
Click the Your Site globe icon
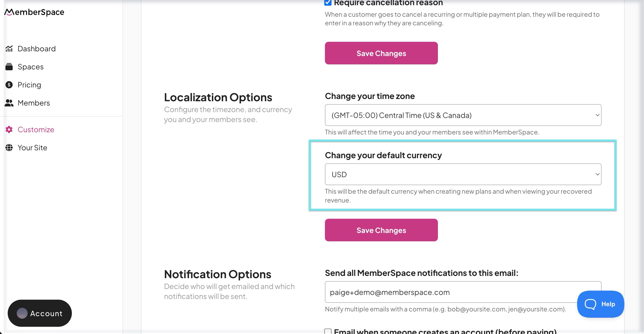(9, 148)
